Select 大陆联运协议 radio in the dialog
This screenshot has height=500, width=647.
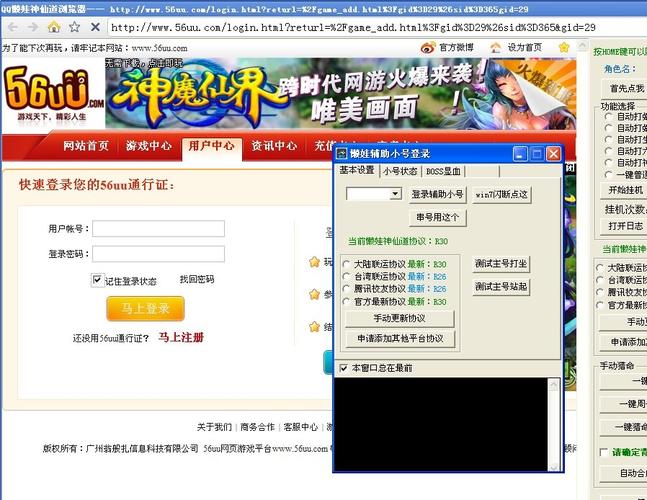347,264
